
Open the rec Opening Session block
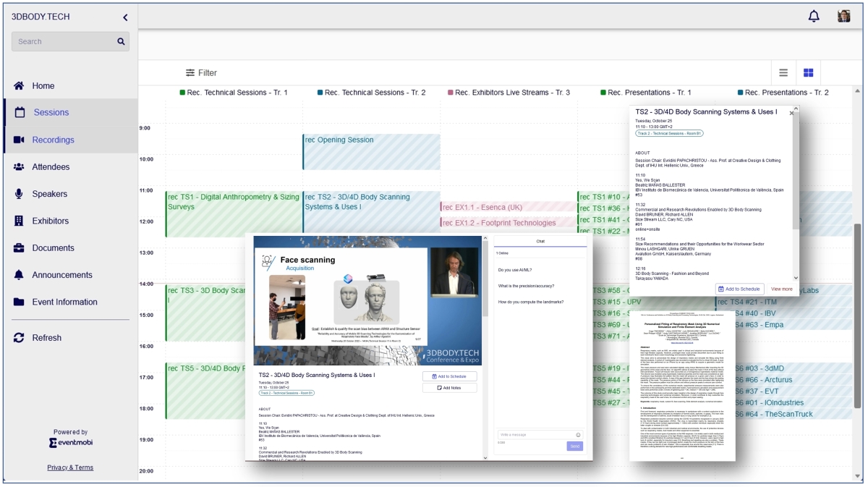tap(371, 151)
